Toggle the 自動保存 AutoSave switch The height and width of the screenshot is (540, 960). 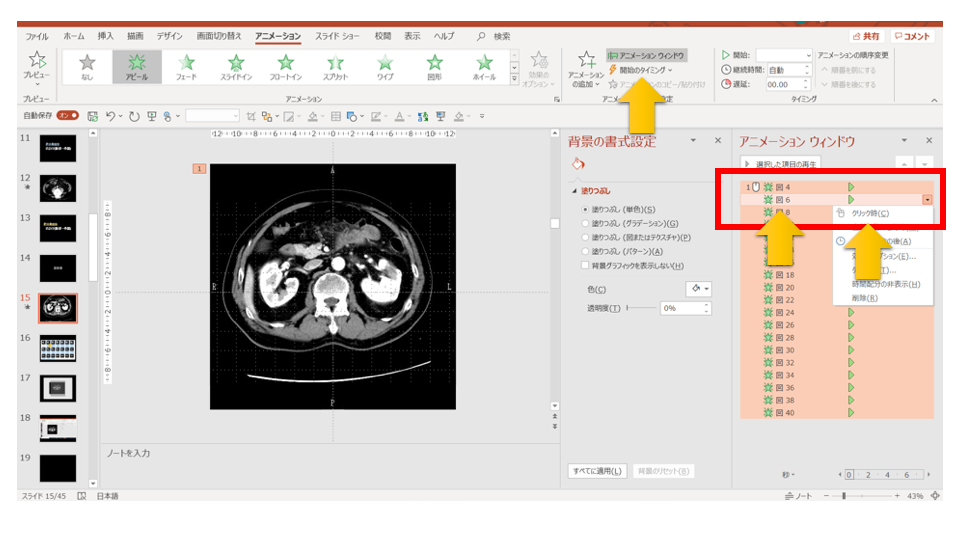coord(67,115)
